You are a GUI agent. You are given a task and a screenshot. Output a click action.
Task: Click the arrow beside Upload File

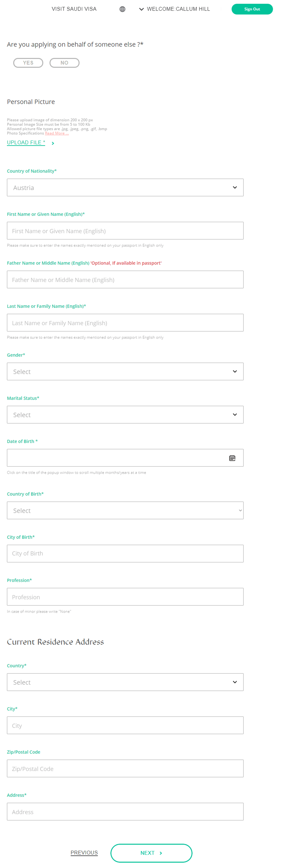click(x=53, y=143)
